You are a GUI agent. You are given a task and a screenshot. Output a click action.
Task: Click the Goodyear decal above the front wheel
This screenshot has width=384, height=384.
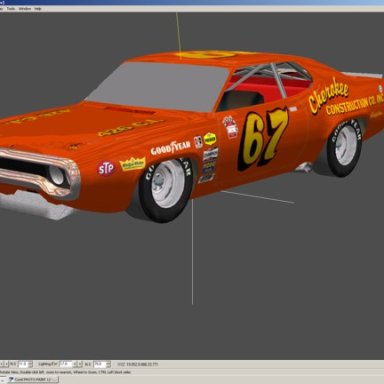point(170,148)
